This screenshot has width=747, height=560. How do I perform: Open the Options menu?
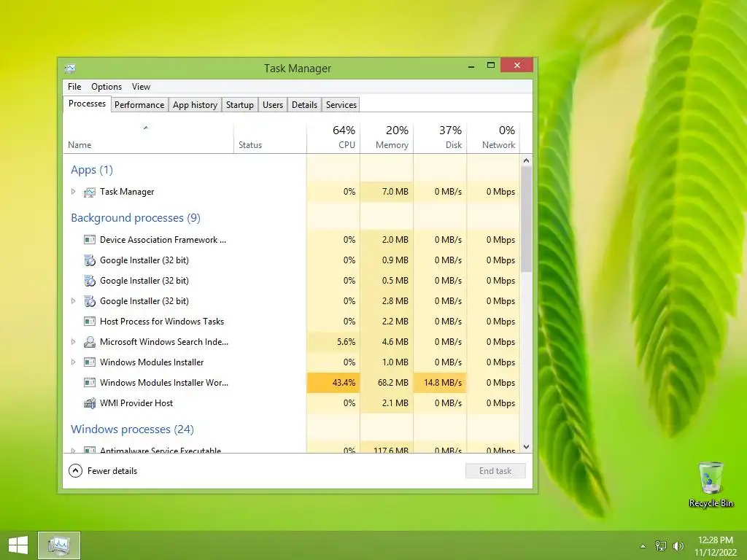(107, 87)
